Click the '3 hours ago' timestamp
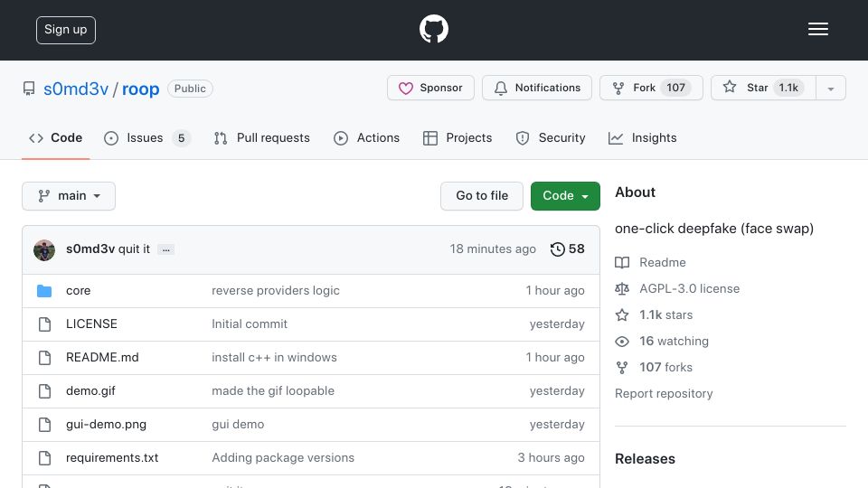The image size is (868, 488). pos(551,457)
